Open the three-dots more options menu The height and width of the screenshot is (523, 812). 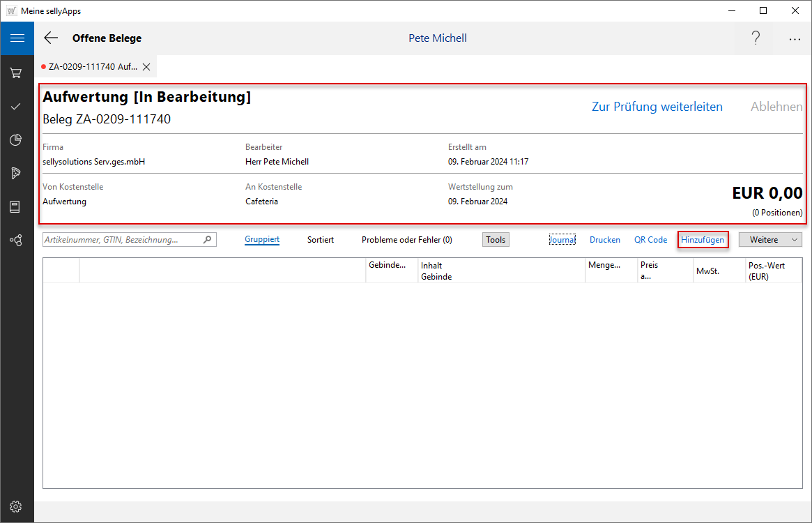(795, 39)
